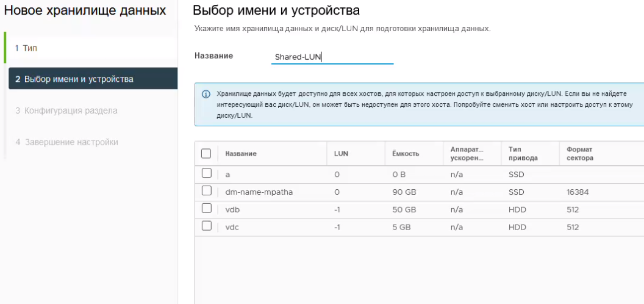Click the HDD type in vdb row
The width and height of the screenshot is (644, 304).
click(517, 210)
